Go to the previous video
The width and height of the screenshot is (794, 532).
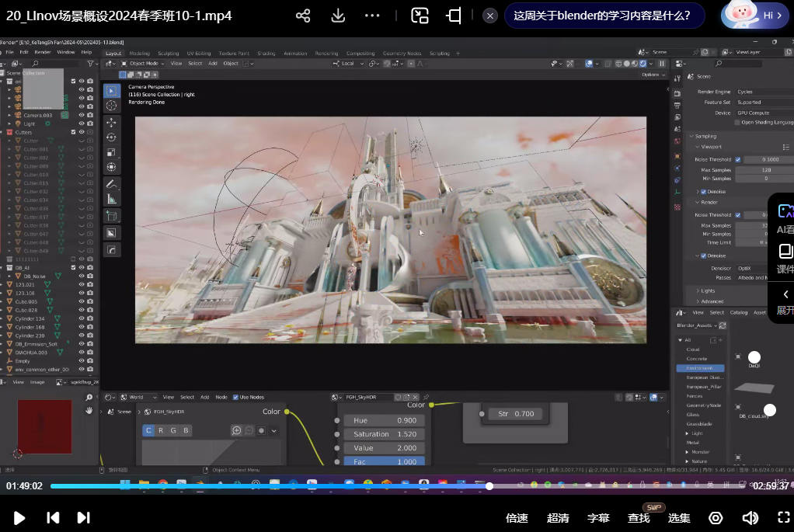pyautogui.click(x=53, y=517)
